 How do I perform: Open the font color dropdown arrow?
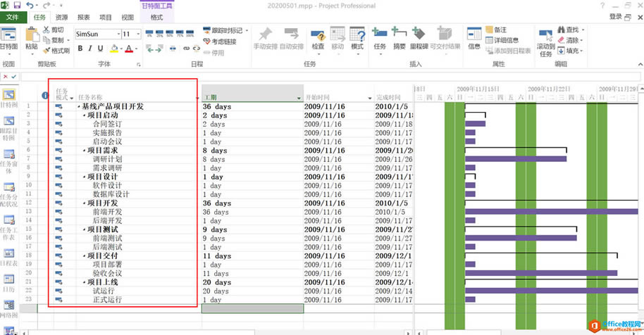[136, 49]
